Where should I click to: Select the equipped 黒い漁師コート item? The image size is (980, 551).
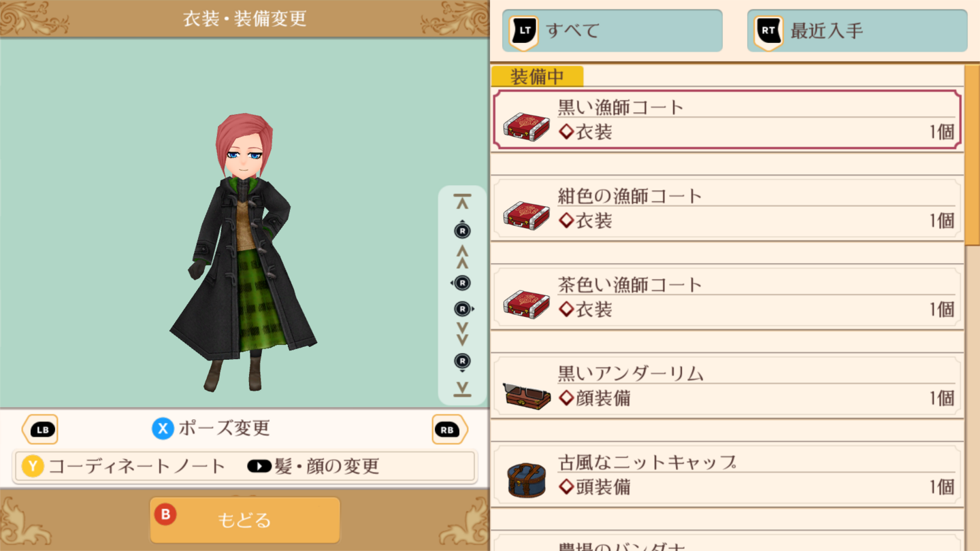727,120
